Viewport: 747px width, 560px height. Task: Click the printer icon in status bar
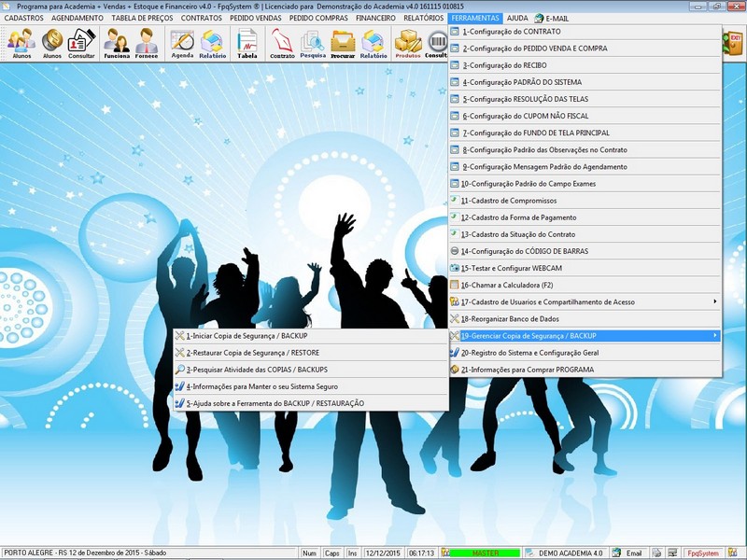(656, 553)
